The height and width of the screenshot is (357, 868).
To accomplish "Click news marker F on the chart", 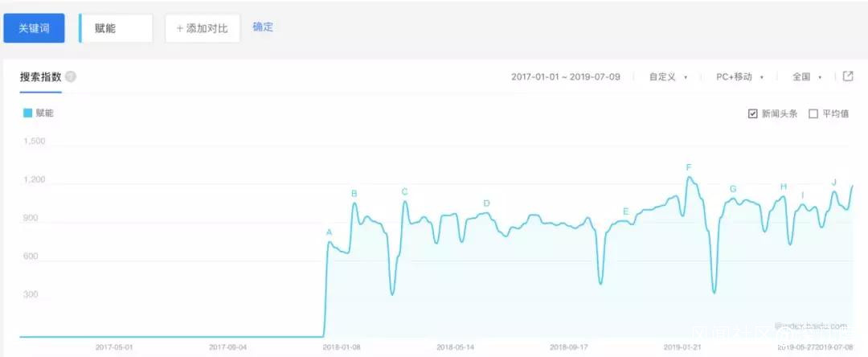I will (x=689, y=167).
